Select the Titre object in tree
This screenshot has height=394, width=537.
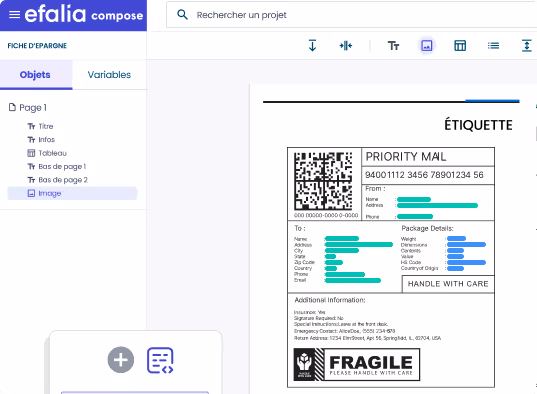tap(46, 126)
